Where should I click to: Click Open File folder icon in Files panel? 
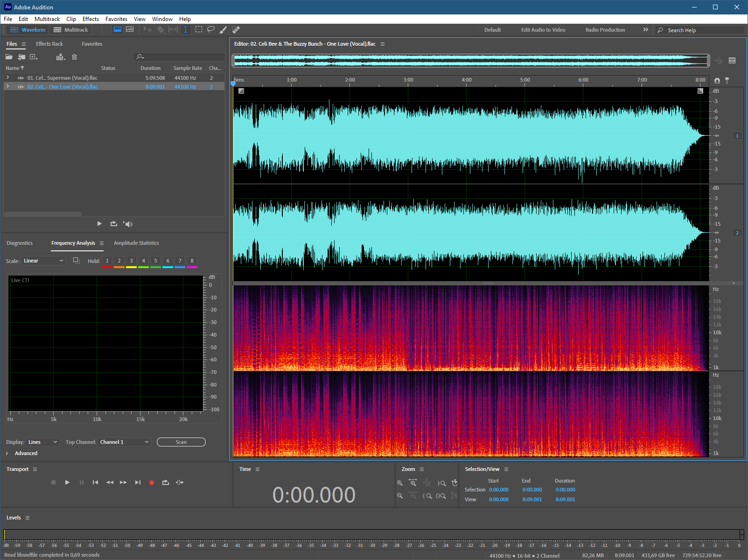coord(9,57)
